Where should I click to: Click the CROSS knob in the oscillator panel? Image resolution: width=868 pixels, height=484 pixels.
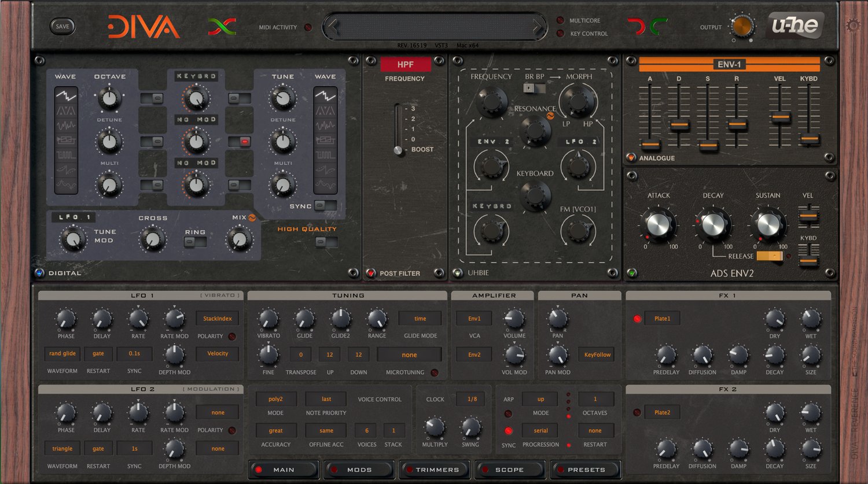[152, 239]
